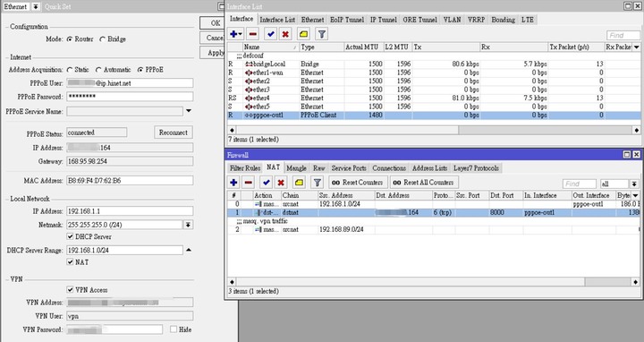644x342 pixels.
Task: Click Cancel button in Quick Set
Action: click(212, 38)
